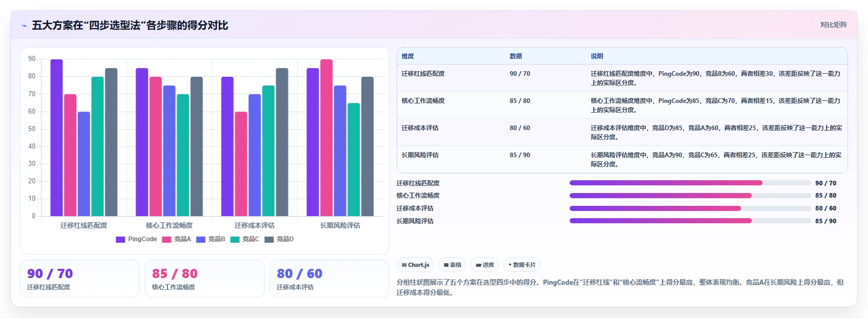Toggle 竞品B dataset in chart legend
Viewport: 868px width, 318px height.
coord(211,239)
